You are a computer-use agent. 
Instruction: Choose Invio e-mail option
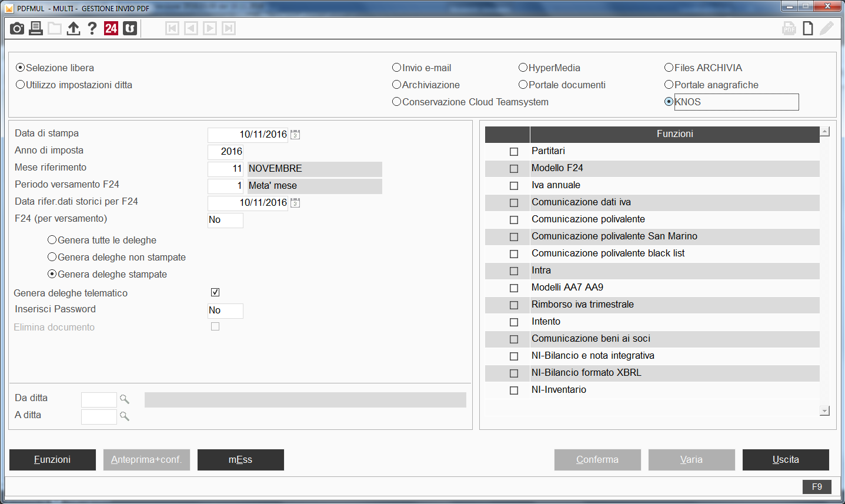[x=397, y=68]
